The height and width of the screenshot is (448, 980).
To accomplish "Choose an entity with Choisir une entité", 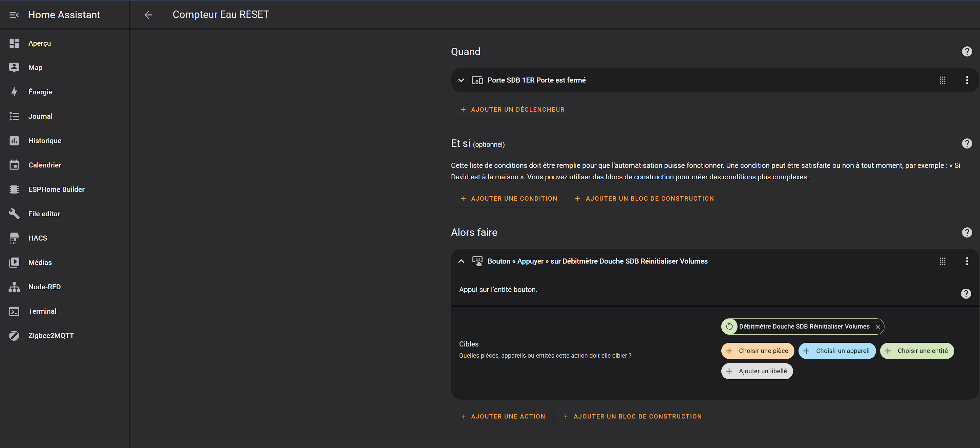I will (x=917, y=351).
